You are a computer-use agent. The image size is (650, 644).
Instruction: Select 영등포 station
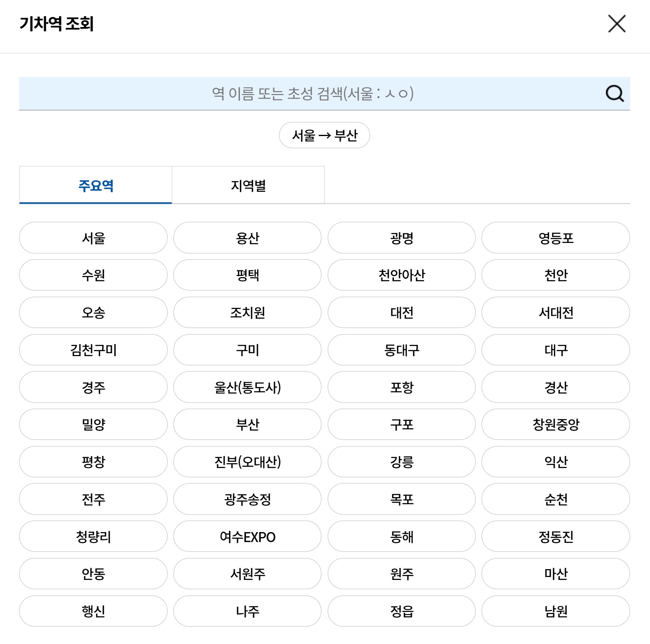[x=556, y=238]
